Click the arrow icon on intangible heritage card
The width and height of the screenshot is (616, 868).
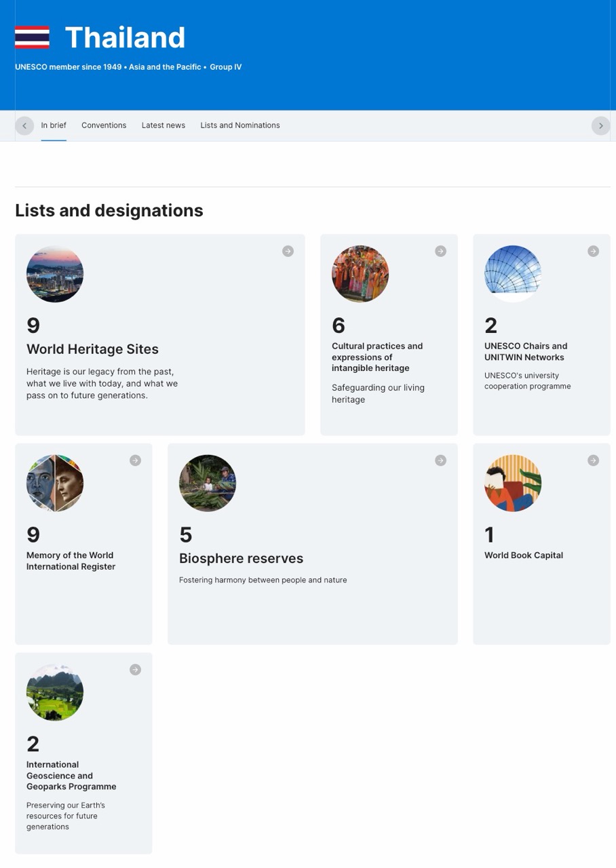click(440, 251)
